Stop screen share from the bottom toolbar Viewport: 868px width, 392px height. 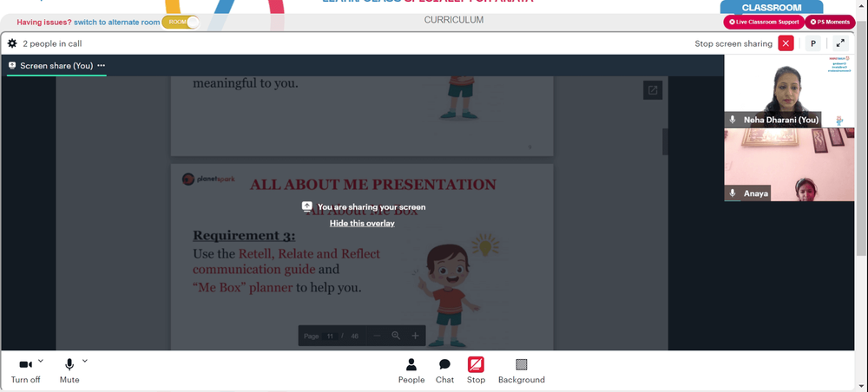(476, 370)
